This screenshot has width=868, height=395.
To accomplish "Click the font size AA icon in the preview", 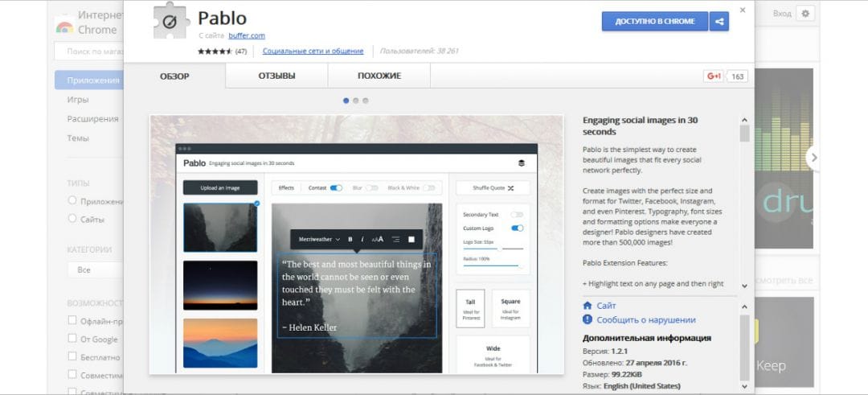I will 378,239.
